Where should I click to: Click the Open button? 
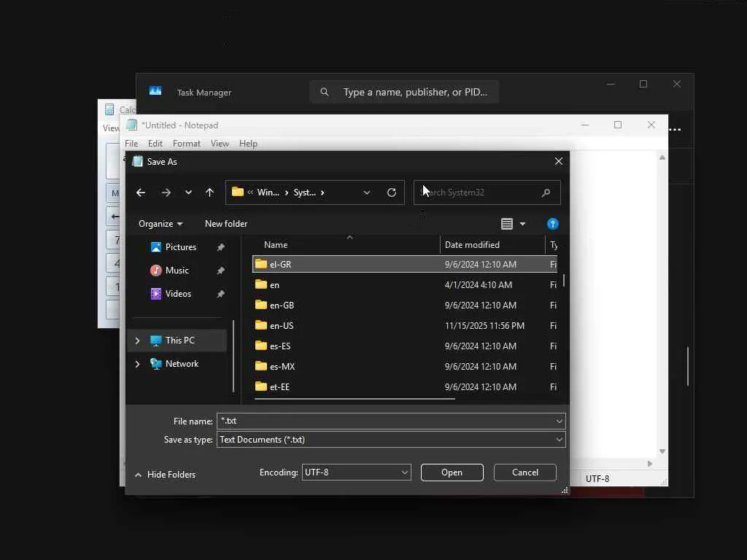point(452,472)
